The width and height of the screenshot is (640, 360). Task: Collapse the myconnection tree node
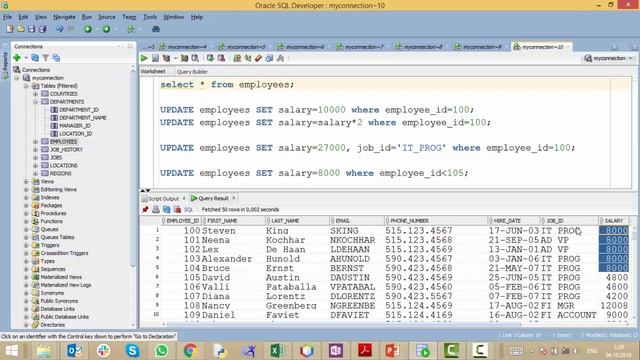point(17,78)
